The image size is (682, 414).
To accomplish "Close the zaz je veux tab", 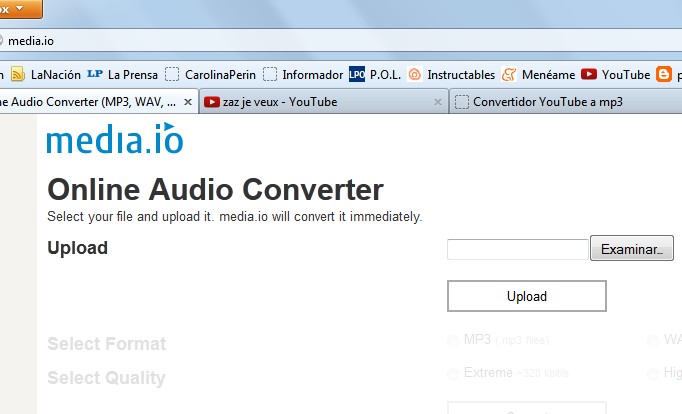I will [x=438, y=102].
